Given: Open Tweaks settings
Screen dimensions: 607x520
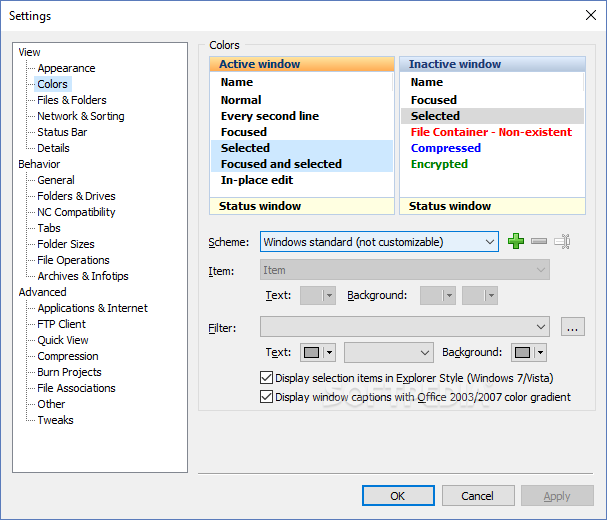Looking at the screenshot, I should click(55, 420).
